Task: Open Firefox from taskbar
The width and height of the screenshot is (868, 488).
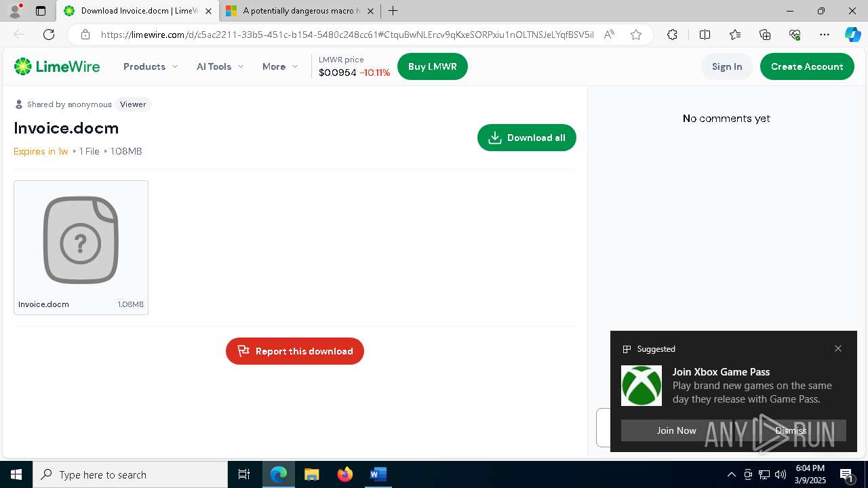Action: click(x=345, y=474)
